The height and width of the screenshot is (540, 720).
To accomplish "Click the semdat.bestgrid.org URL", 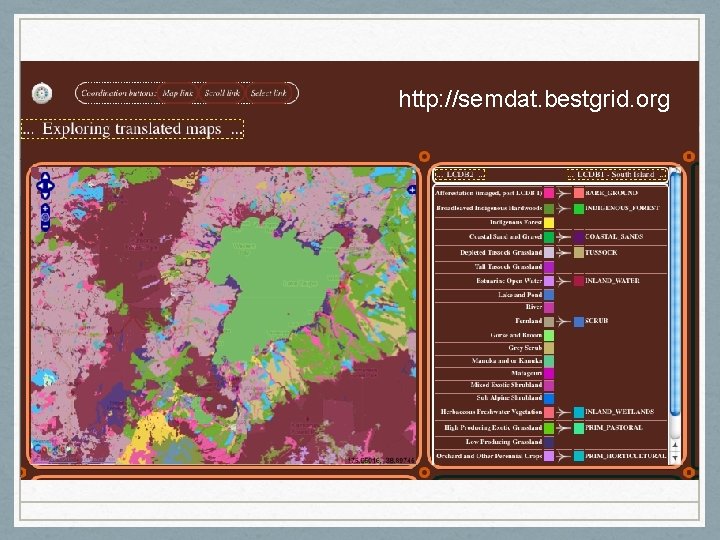I will point(534,99).
